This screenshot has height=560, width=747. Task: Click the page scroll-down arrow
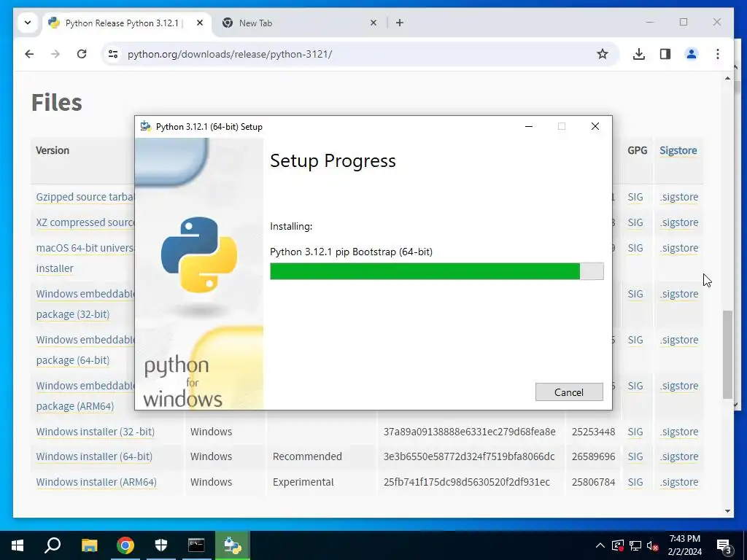(x=727, y=511)
